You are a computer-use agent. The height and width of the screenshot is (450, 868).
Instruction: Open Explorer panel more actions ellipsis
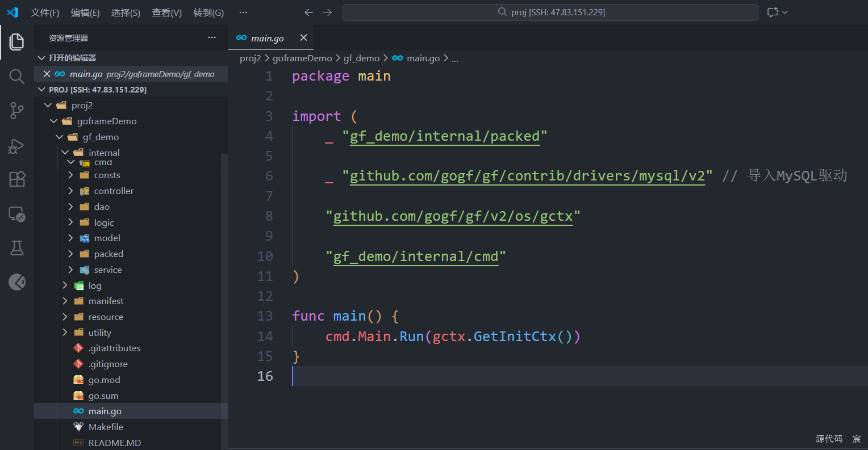(212, 37)
